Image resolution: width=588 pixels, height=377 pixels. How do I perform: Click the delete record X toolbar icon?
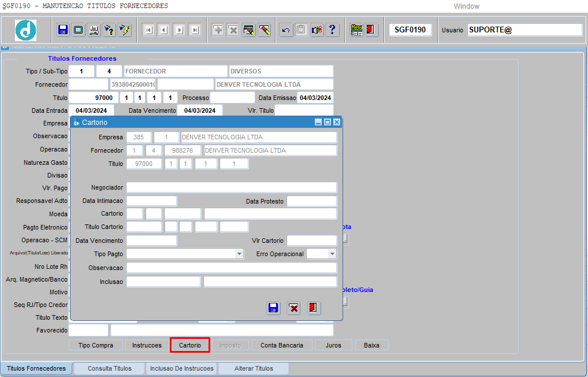tap(233, 29)
